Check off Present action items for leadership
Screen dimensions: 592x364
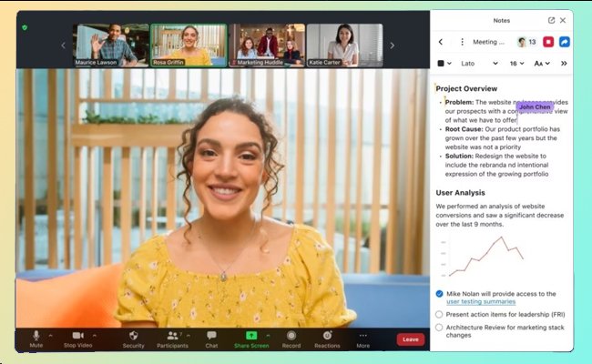[439, 314]
